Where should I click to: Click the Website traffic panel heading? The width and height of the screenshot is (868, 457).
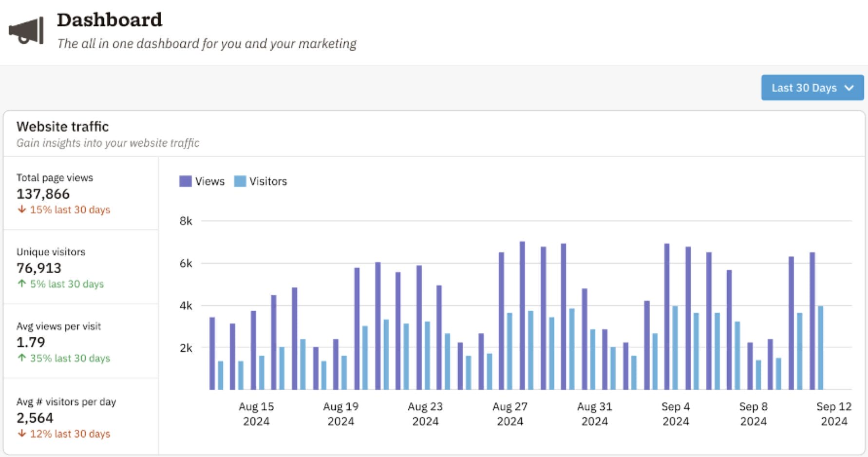(63, 127)
